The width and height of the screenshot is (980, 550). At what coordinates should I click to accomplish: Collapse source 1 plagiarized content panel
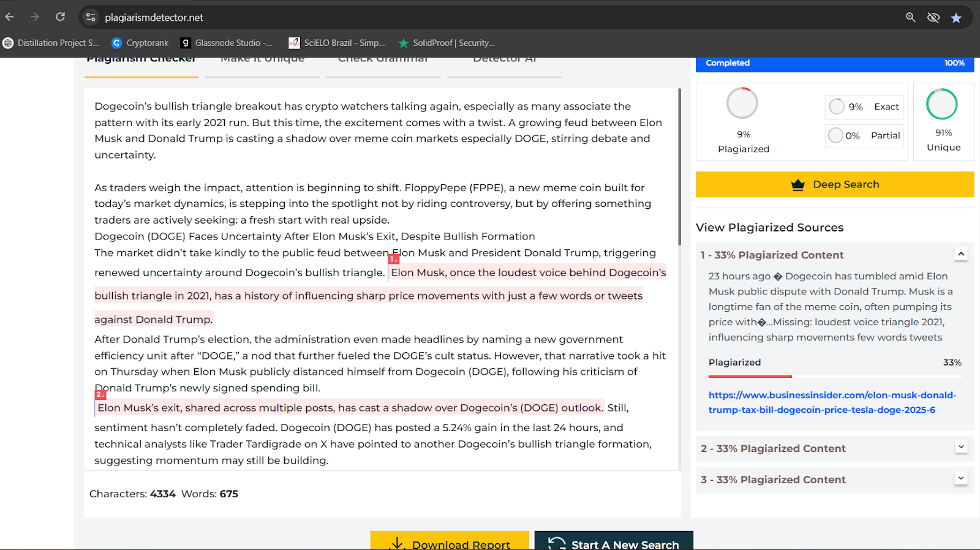(961, 254)
